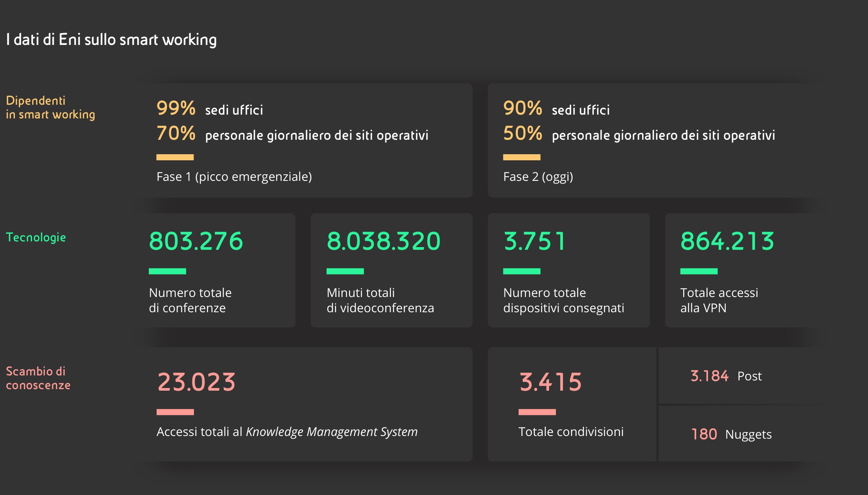Image resolution: width=868 pixels, height=495 pixels.
Task: Click the 50% figure in Fase 2
Action: tap(523, 133)
